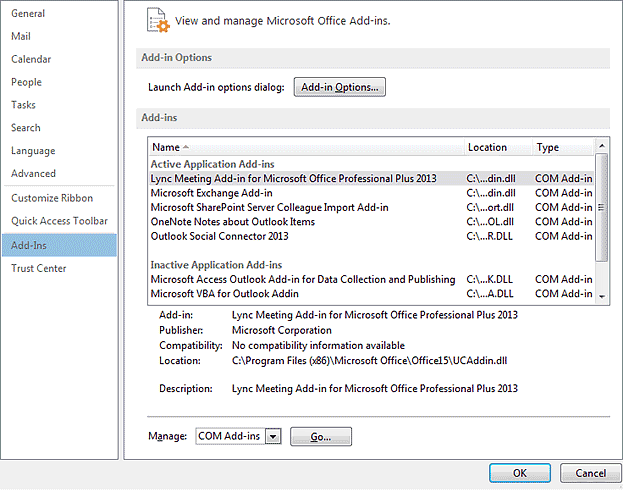Click the COM Add-in type for OneNote row

click(x=564, y=222)
